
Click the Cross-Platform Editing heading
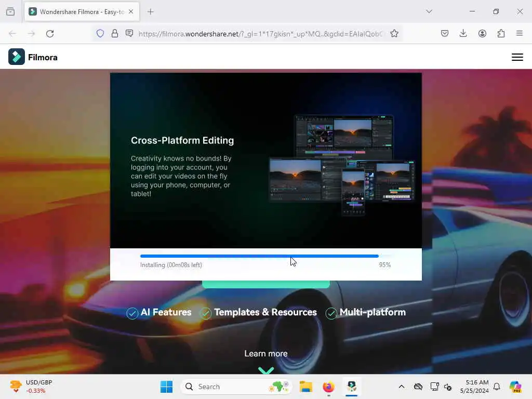point(182,140)
